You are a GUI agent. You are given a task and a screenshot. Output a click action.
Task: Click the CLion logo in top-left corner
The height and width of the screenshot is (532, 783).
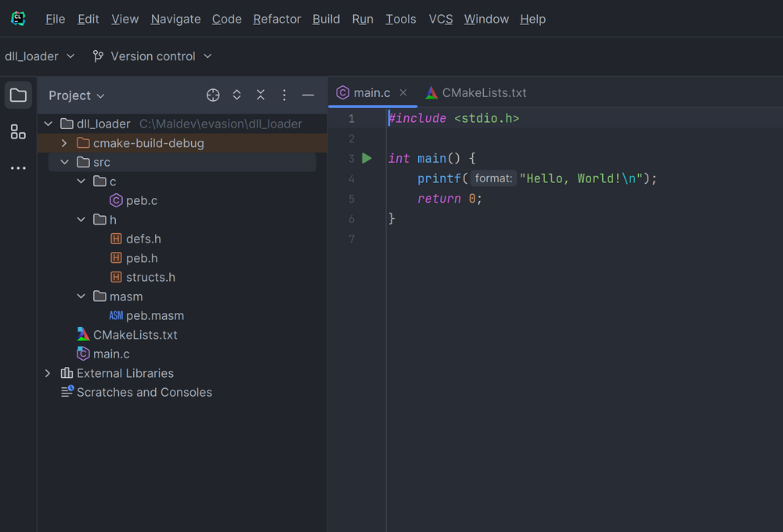tap(17, 18)
